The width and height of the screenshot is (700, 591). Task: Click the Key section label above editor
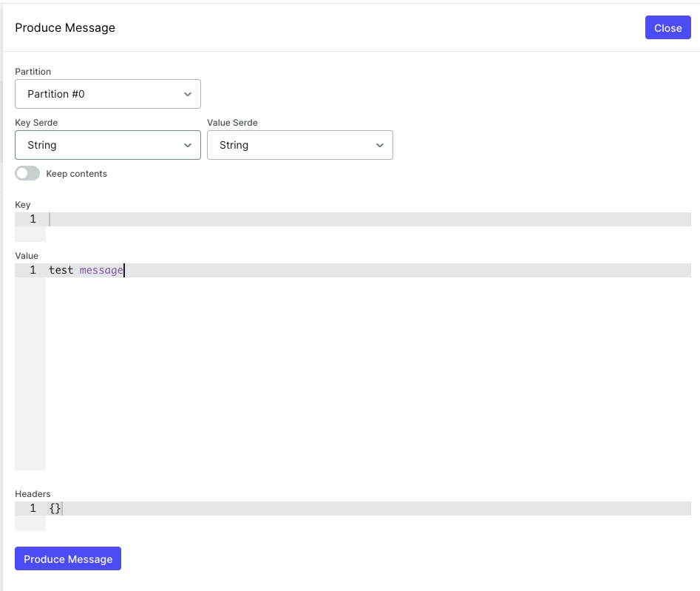23,205
